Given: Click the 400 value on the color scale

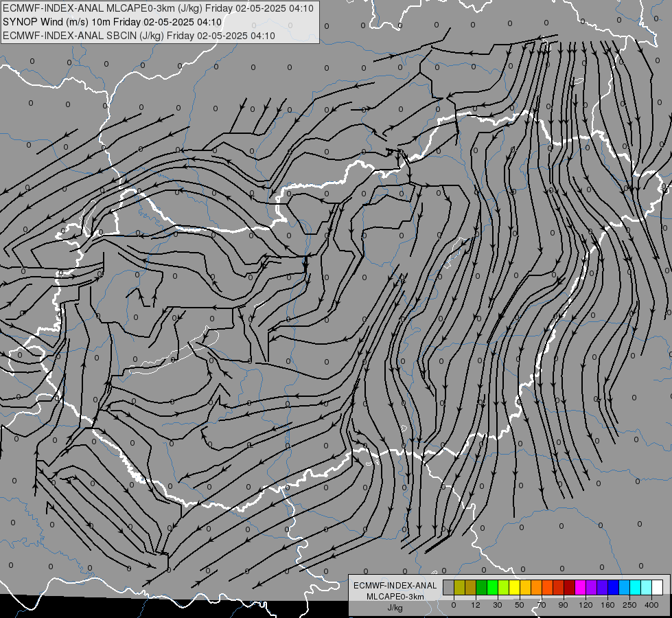Looking at the screenshot, I should [651, 605].
